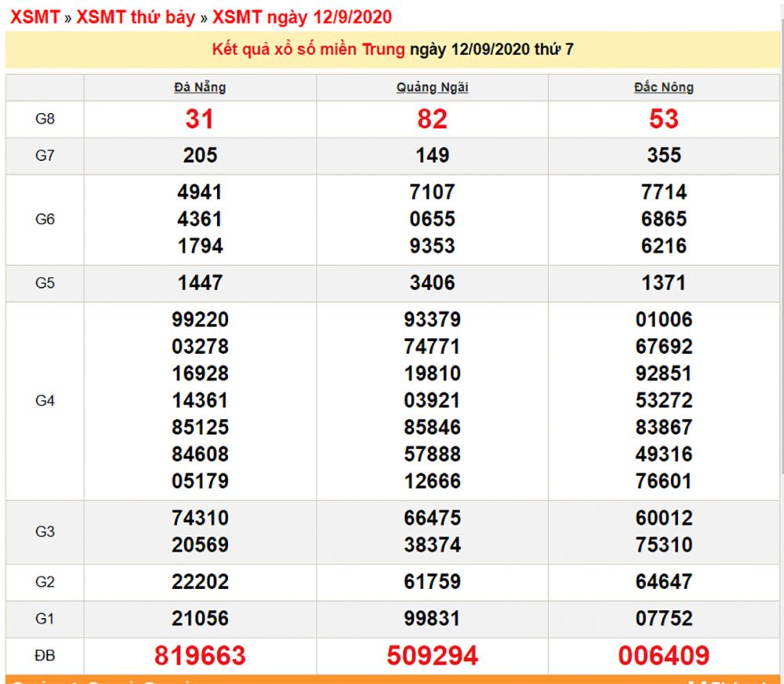This screenshot has width=784, height=684.
Task: Select the G6 row label
Action: point(45,219)
